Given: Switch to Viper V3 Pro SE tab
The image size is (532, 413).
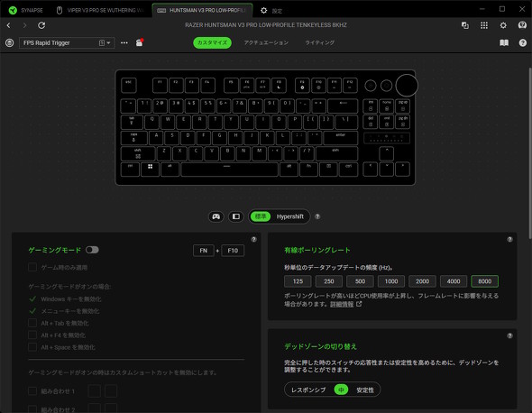Looking at the screenshot, I should click(x=101, y=10).
